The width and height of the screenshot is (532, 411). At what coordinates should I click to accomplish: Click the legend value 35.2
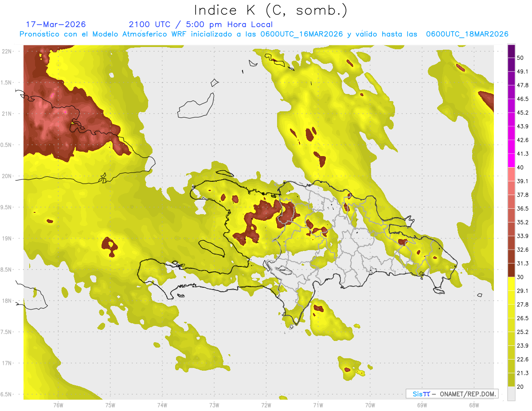point(522,223)
